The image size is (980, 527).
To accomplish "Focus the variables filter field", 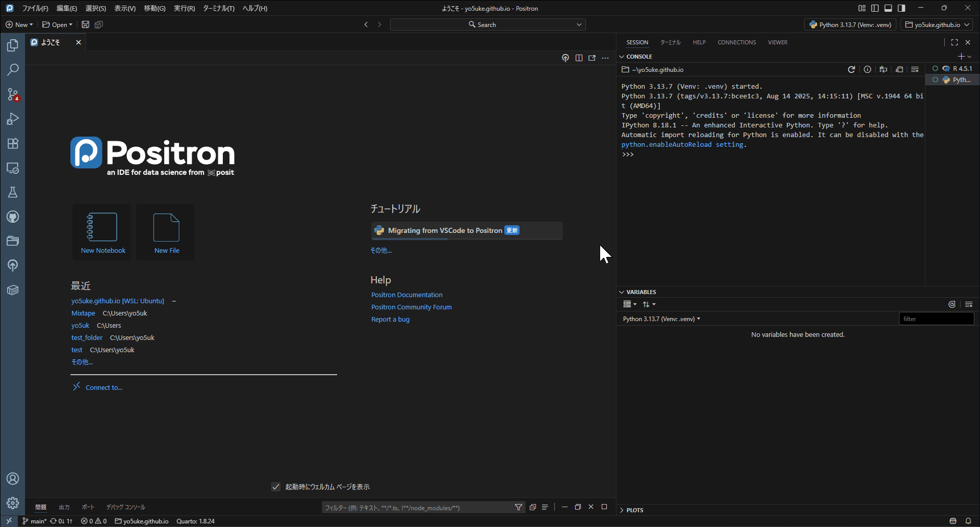I will [936, 319].
